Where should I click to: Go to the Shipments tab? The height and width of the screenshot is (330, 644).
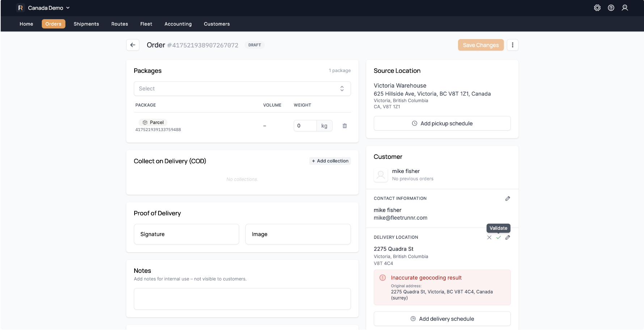pos(86,24)
